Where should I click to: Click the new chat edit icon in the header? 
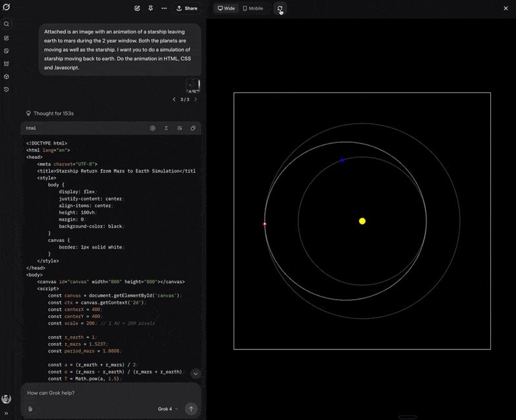[137, 8]
